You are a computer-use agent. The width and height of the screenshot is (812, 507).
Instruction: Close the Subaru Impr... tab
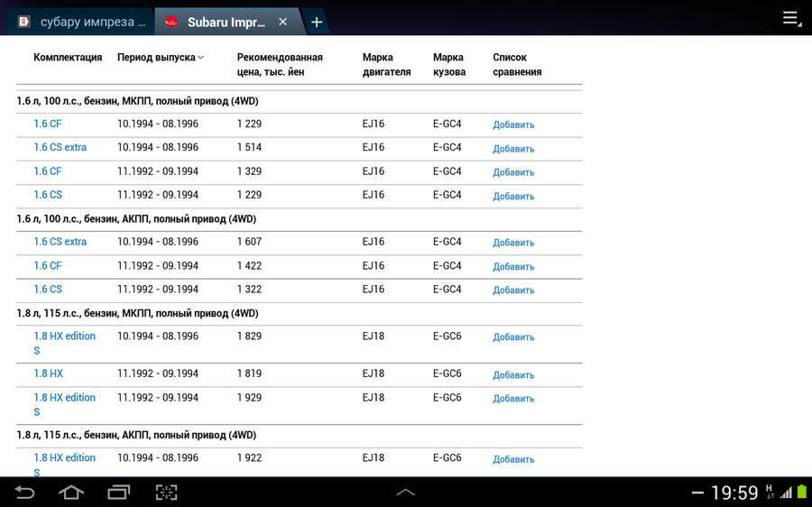[x=282, y=22]
